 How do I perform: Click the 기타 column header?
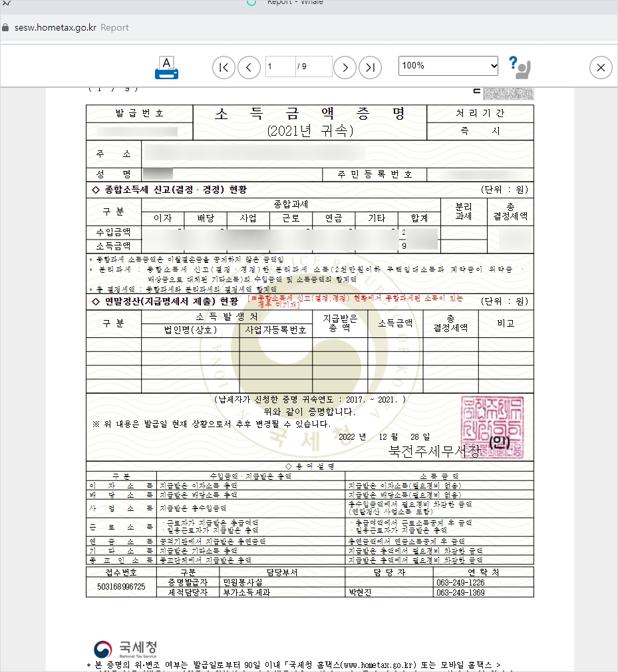tap(377, 219)
